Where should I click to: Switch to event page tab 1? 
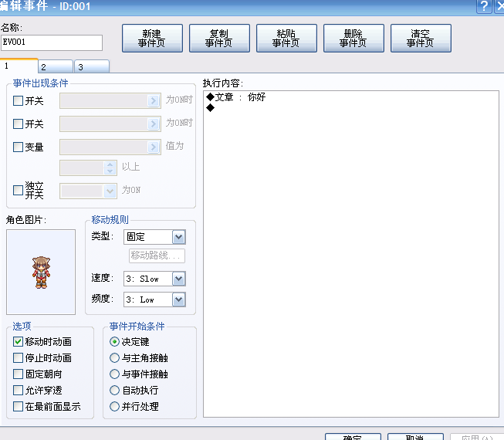pos(19,66)
